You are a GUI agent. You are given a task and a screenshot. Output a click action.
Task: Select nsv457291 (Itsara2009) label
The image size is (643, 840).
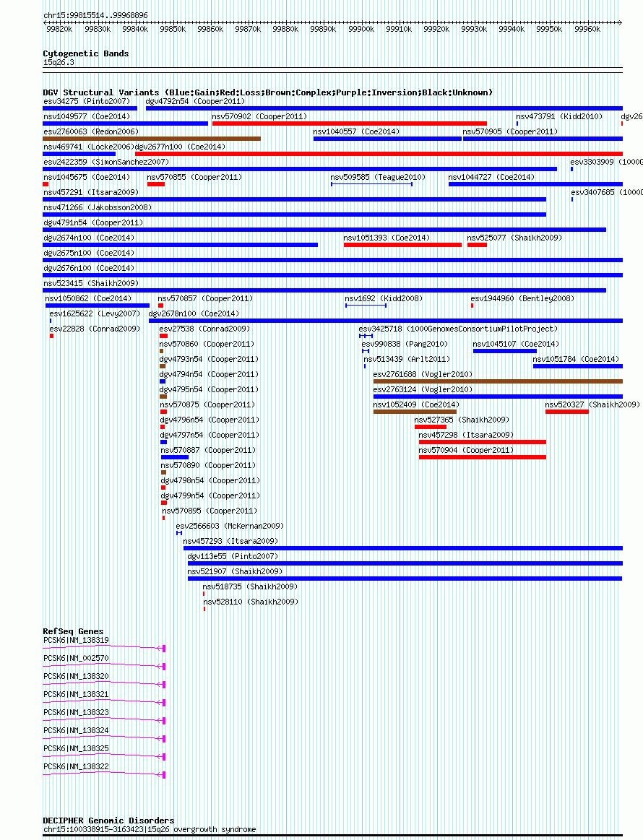91,192
